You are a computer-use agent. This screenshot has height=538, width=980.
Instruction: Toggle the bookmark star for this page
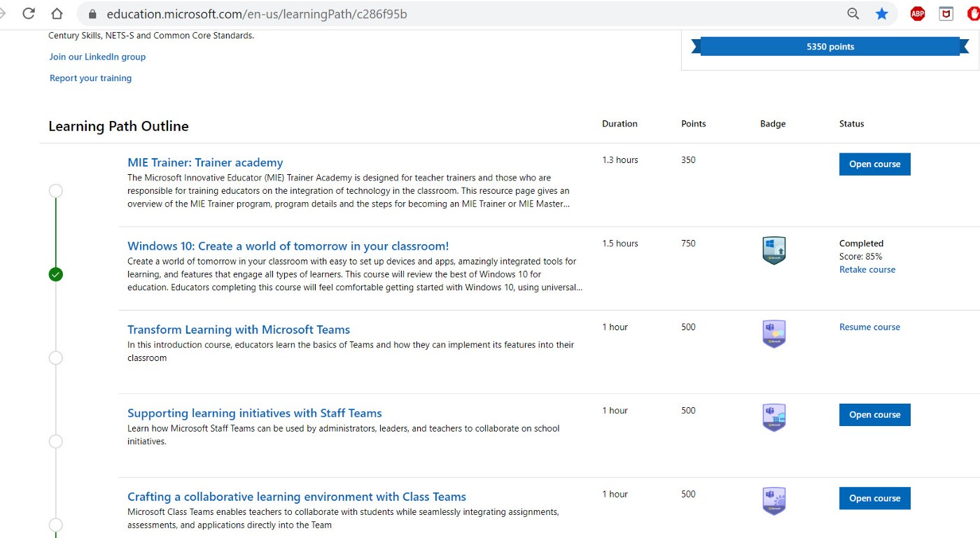pos(883,13)
